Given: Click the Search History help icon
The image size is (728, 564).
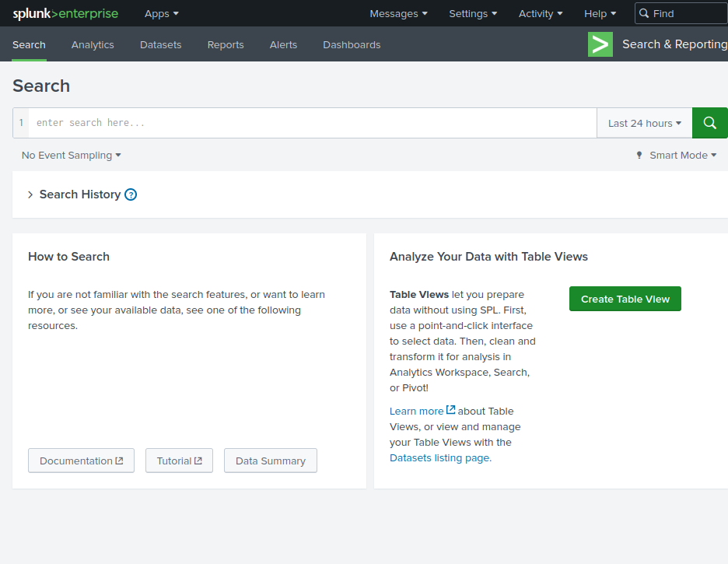Looking at the screenshot, I should [x=131, y=194].
